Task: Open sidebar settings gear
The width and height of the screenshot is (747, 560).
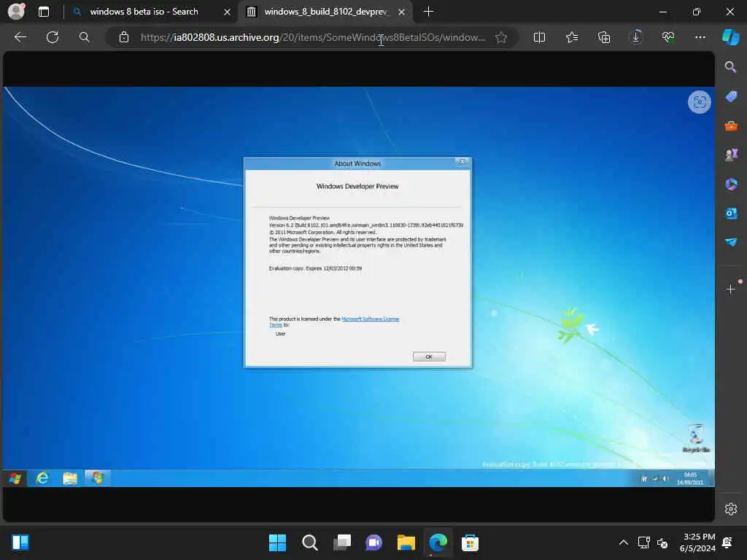Action: point(731,509)
